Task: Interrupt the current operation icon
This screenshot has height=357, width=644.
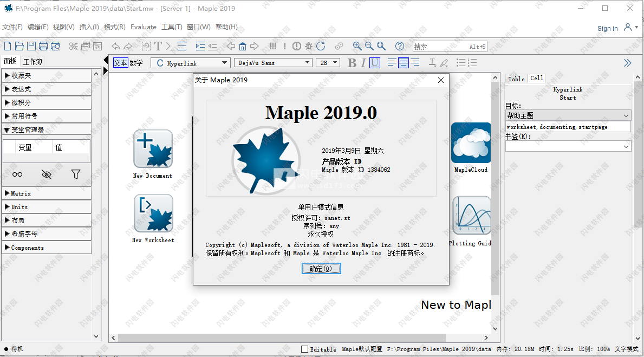Action: [296, 46]
